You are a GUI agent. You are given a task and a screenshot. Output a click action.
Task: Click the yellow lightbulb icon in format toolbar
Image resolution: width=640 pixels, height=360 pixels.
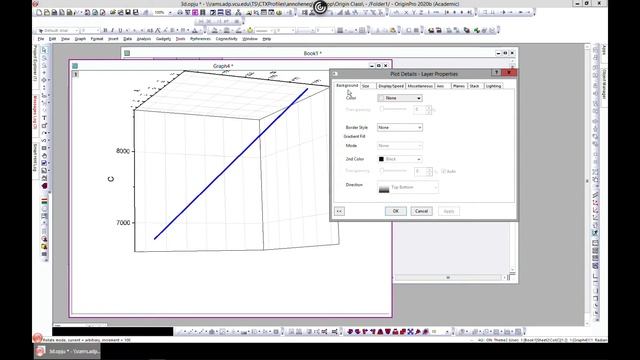point(250,31)
